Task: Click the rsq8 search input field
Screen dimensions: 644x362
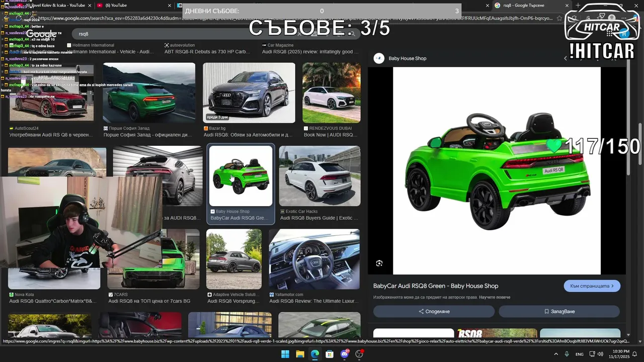Action: tap(186, 34)
